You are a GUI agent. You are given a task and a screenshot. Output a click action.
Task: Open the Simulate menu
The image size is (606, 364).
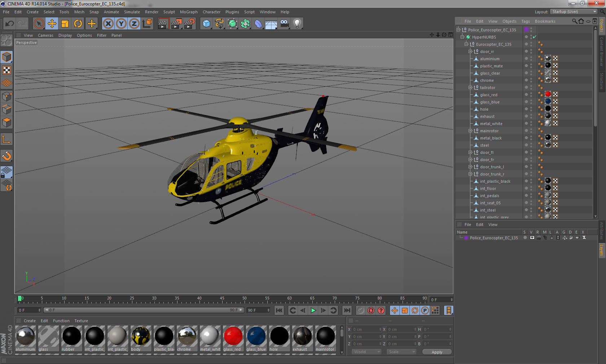tap(132, 12)
